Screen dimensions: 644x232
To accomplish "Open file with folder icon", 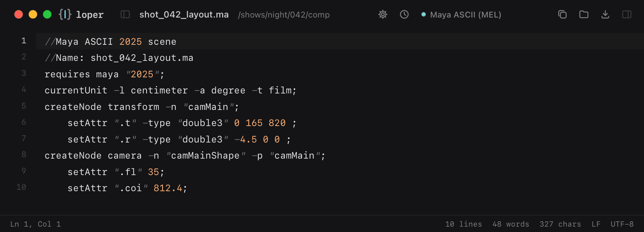I will point(584,14).
